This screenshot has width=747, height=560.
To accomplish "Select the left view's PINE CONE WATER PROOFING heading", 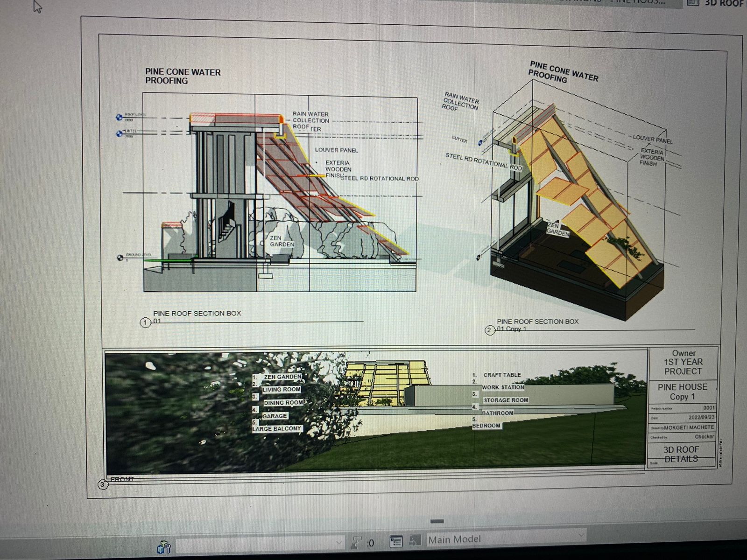I will coord(183,76).
